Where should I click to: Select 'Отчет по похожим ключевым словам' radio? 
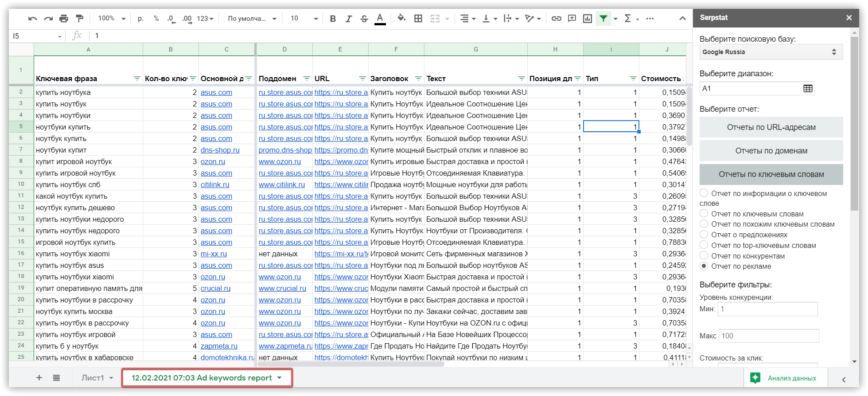coord(704,224)
